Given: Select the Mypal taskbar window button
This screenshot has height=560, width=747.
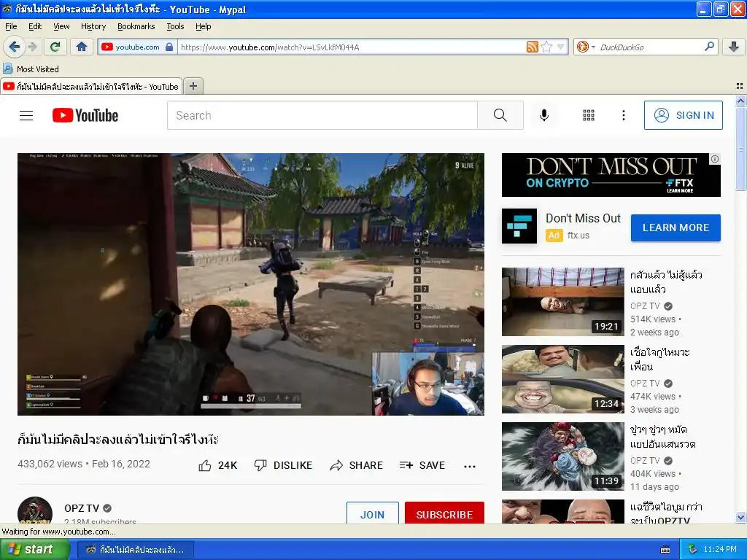Looking at the screenshot, I should 135,550.
